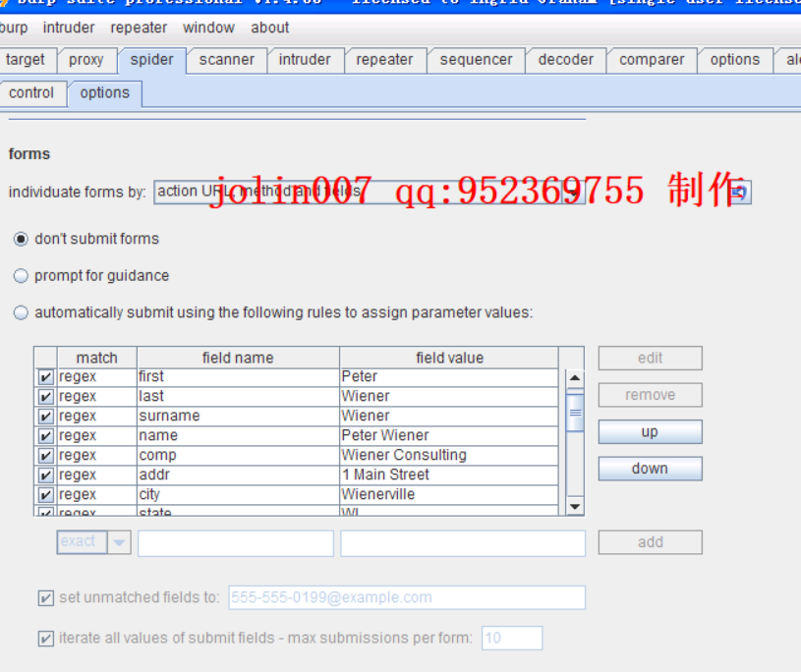Select don't submit forms radio
The image size is (801, 672).
click(21, 239)
